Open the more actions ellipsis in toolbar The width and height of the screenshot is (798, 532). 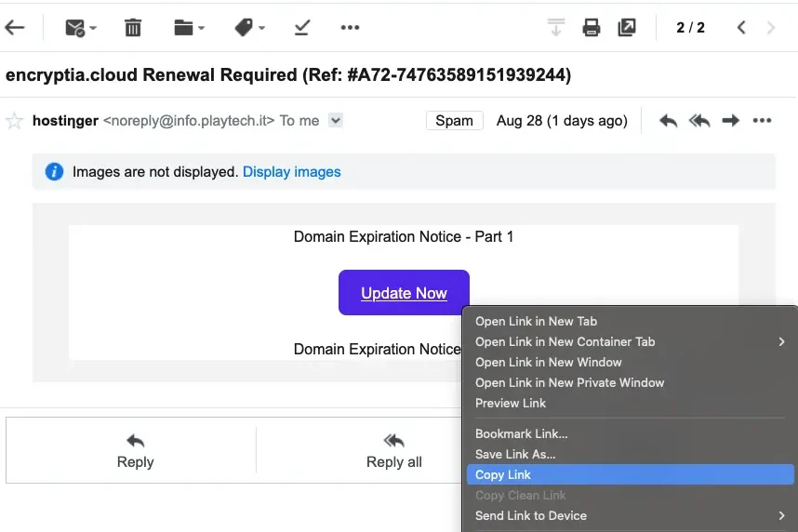click(x=350, y=28)
